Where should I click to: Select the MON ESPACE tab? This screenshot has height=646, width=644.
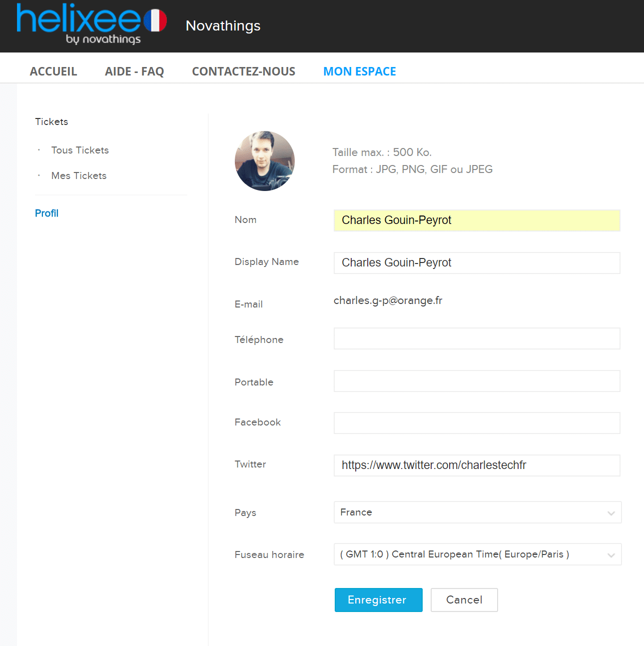pyautogui.click(x=360, y=71)
